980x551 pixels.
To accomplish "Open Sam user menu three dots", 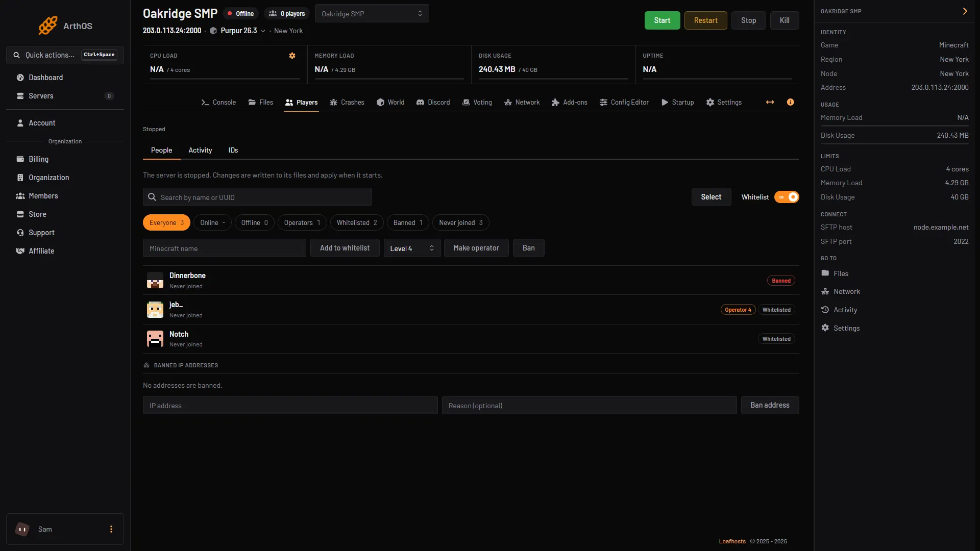I will click(111, 529).
